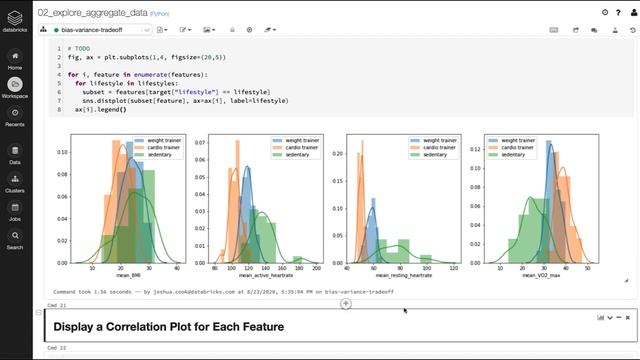Click the mean_VO2_max distribution plot

pyautogui.click(x=542, y=199)
